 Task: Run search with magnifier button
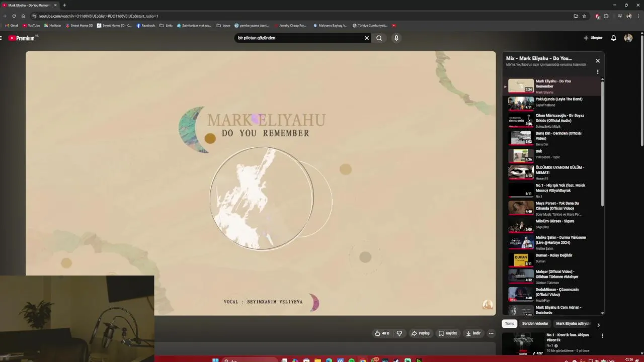[379, 38]
